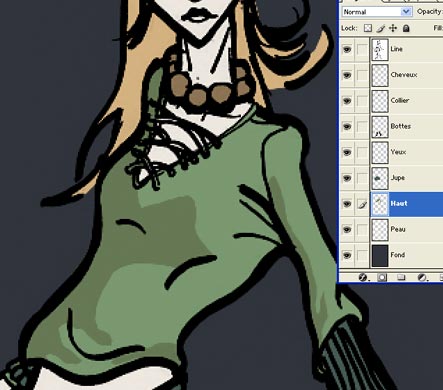Select the Yeux layer

coord(407,152)
